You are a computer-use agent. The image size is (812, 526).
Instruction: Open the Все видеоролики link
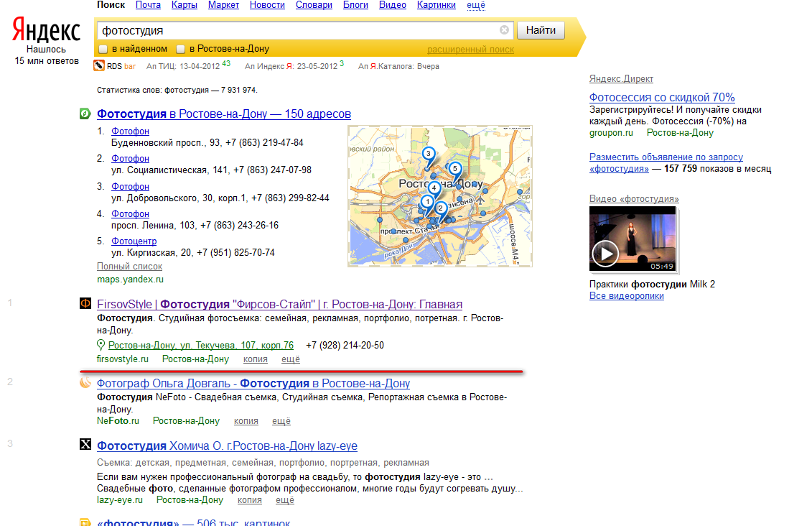coord(627,296)
